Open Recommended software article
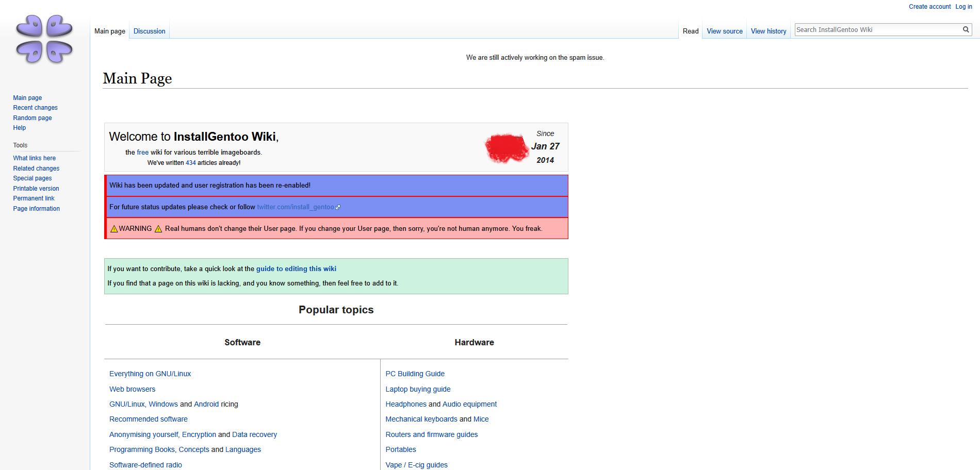980x470 pixels. [149, 419]
